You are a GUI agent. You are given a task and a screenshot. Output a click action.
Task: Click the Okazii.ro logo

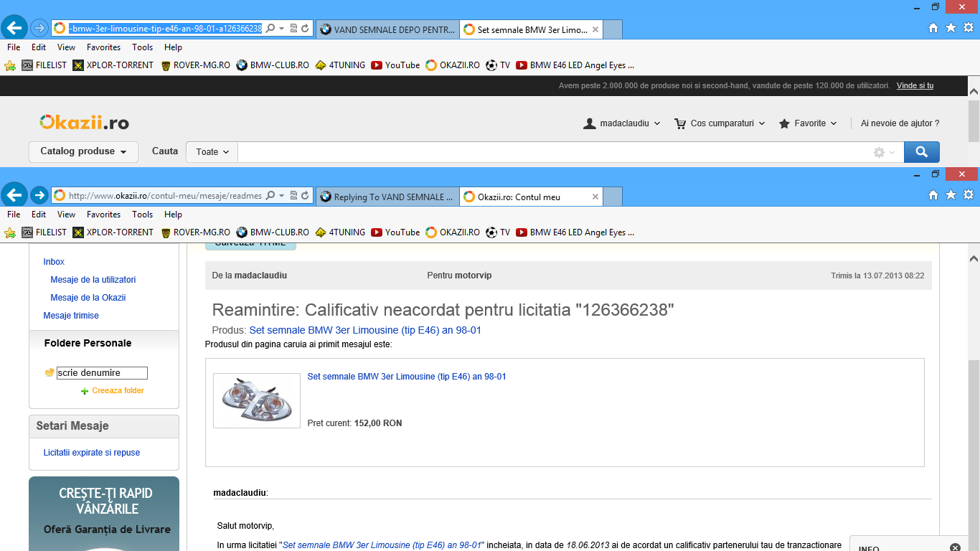coord(84,123)
